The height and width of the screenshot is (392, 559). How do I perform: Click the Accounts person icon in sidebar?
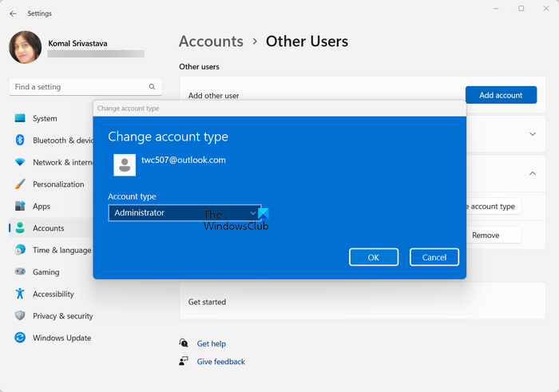click(20, 228)
